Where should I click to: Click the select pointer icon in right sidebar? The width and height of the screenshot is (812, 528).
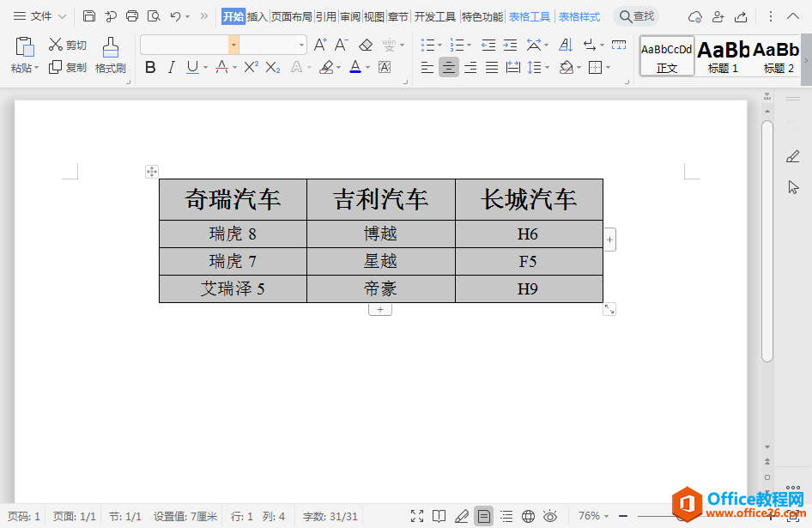tap(793, 187)
